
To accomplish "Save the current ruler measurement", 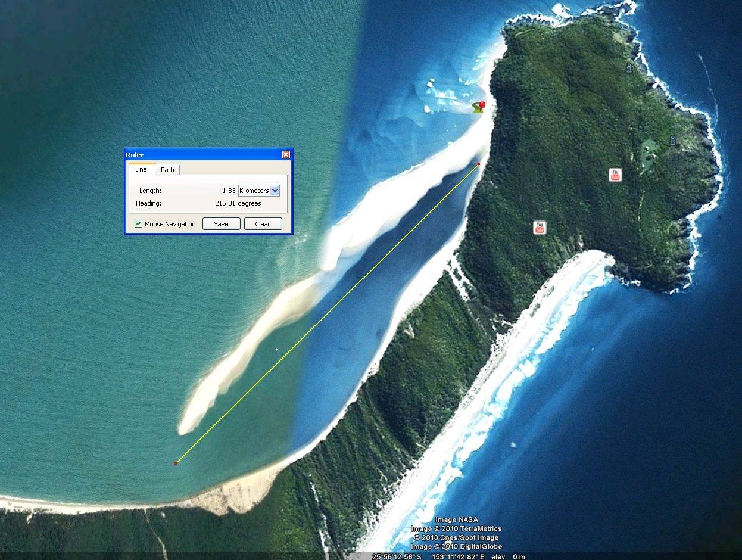I will [221, 223].
